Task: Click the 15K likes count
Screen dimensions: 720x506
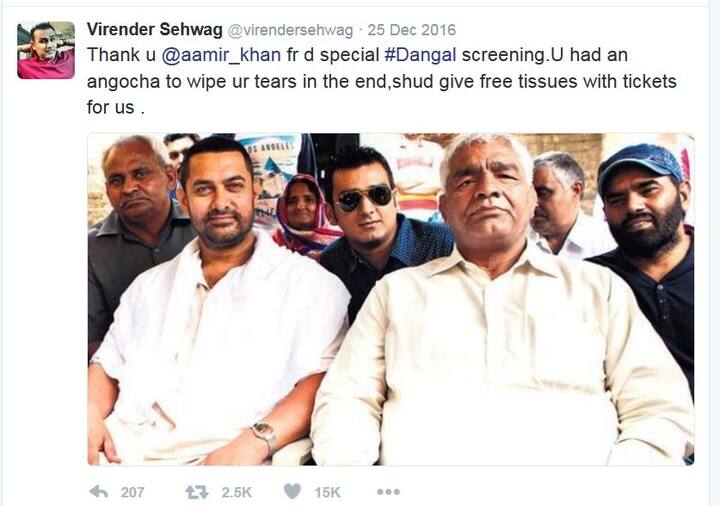Action: (x=327, y=493)
